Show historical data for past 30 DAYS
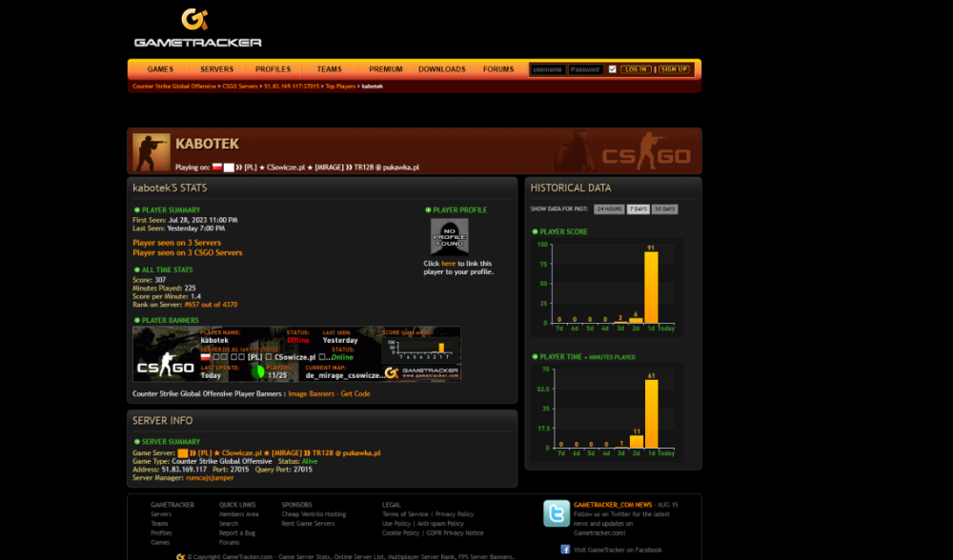The height and width of the screenshot is (560, 953). pyautogui.click(x=664, y=209)
